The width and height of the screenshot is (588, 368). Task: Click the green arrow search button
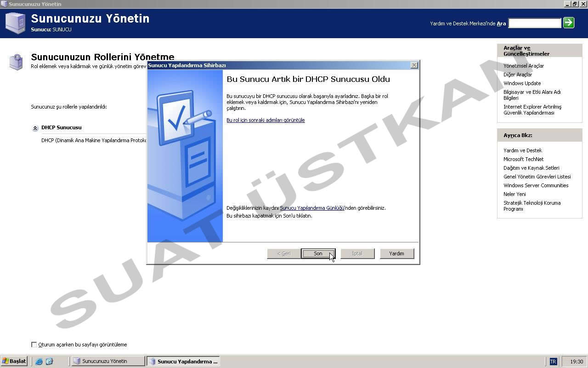569,23
